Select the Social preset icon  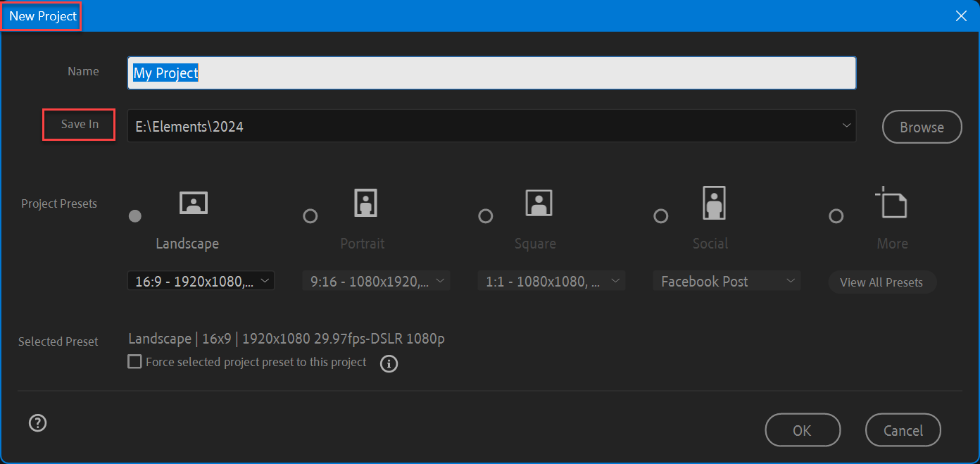pos(713,203)
